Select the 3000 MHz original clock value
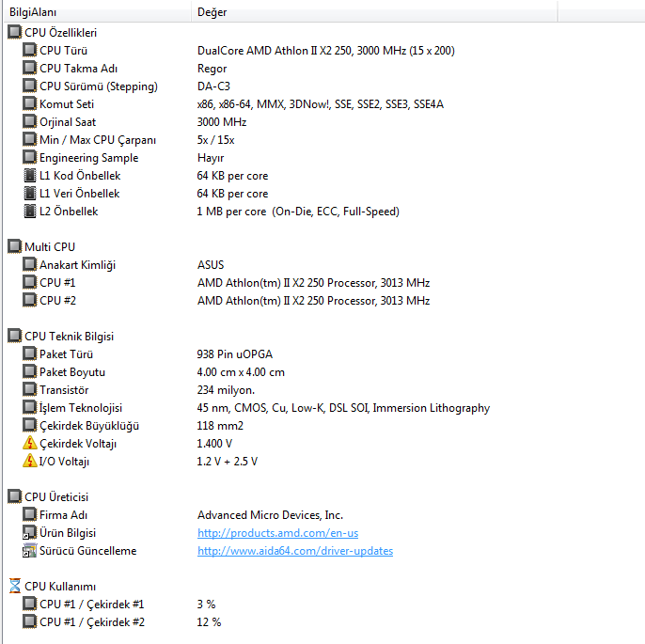The width and height of the screenshot is (645, 644). [222, 122]
